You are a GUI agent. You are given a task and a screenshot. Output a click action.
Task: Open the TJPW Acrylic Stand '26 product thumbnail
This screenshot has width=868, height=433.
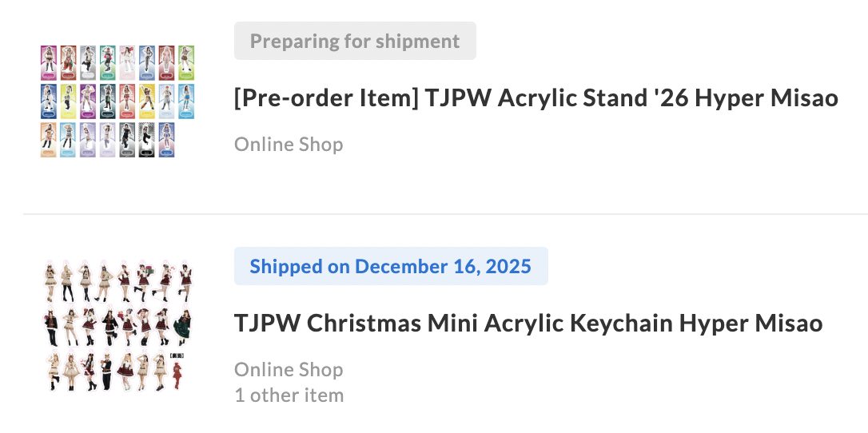(117, 101)
